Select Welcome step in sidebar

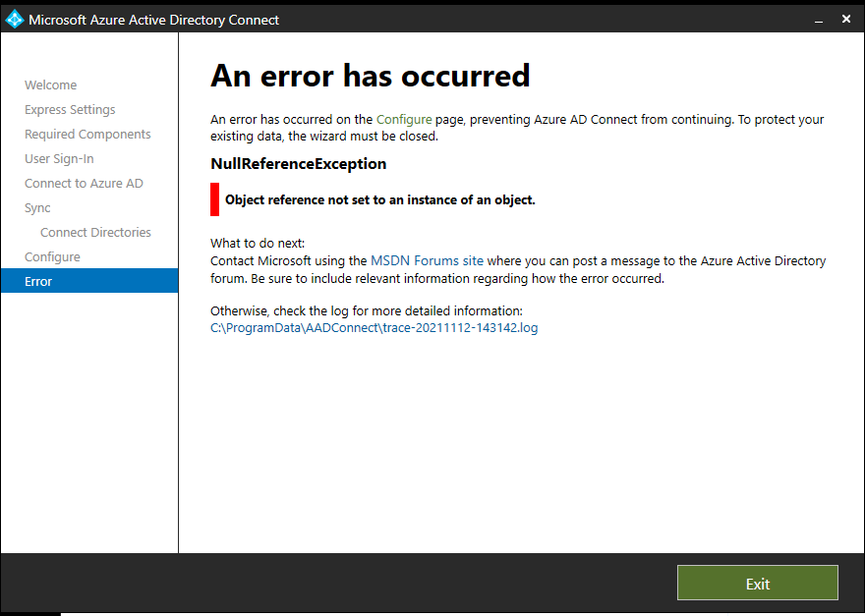pos(51,84)
